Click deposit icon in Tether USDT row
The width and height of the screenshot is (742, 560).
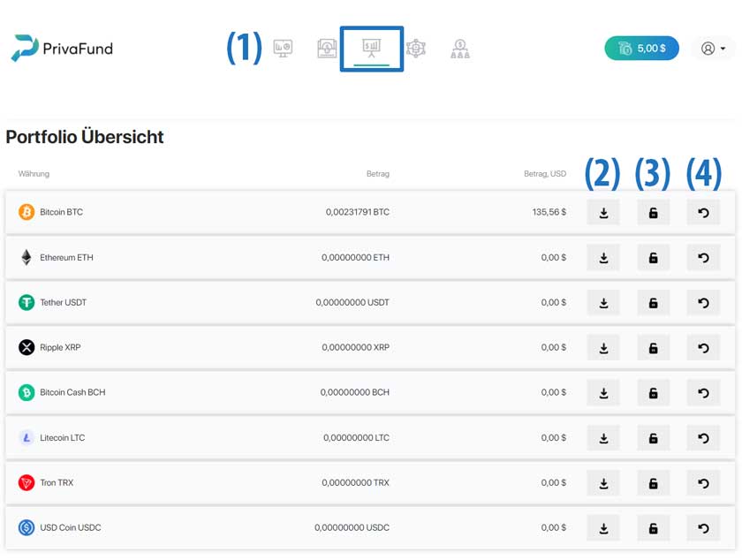(x=603, y=303)
